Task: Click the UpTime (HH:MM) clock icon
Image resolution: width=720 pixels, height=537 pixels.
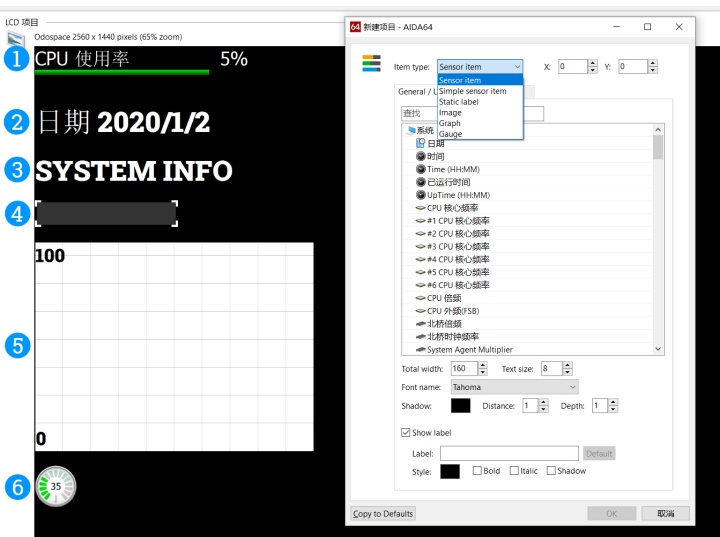Action: point(420,195)
